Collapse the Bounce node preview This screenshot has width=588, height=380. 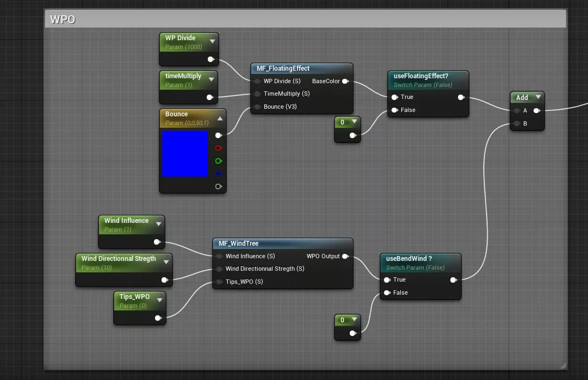point(220,118)
